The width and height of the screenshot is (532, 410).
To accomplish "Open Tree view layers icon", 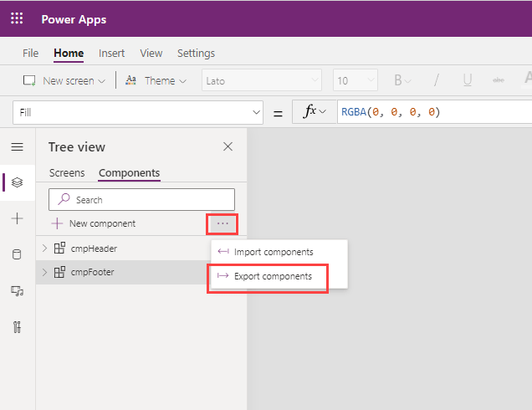I will click(17, 182).
